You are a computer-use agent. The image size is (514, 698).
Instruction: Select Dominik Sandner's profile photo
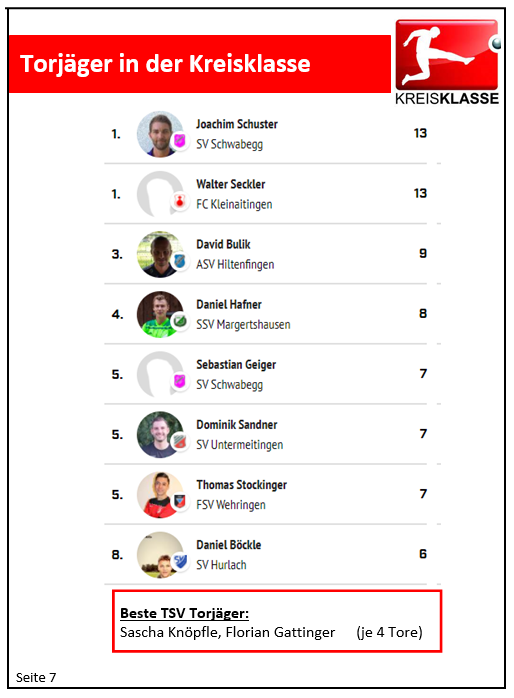tap(160, 434)
